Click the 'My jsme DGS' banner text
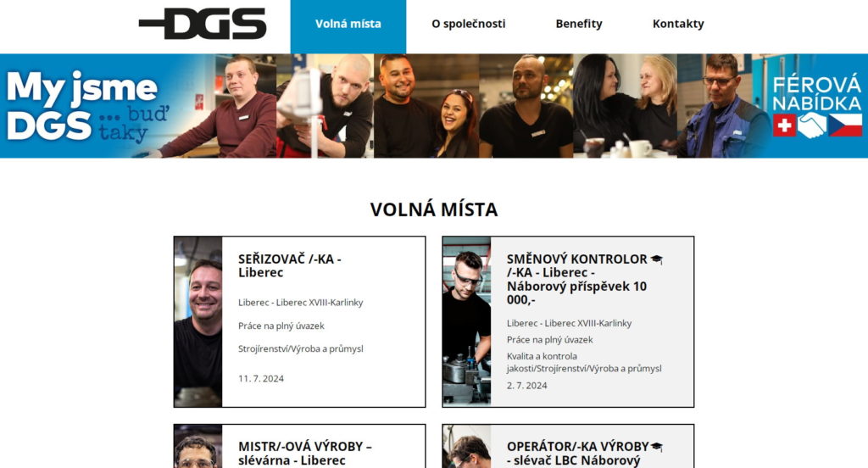This screenshot has width=868, height=468. pos(87,105)
